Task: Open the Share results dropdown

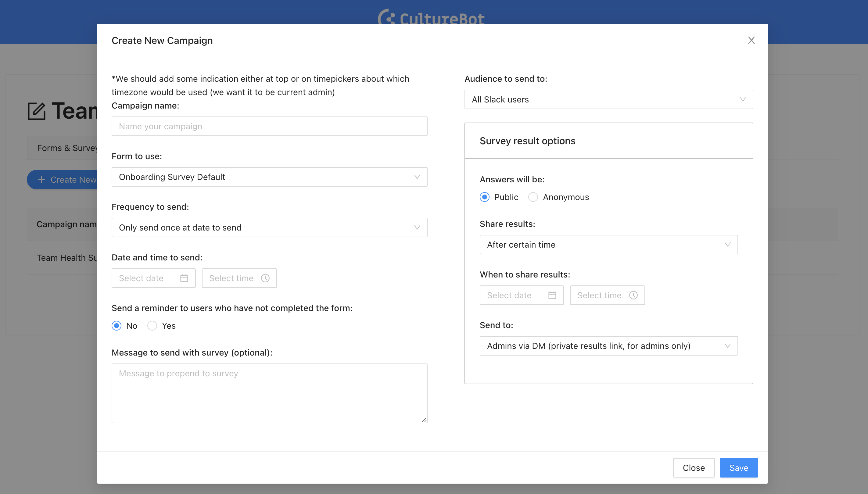Action: (x=609, y=245)
